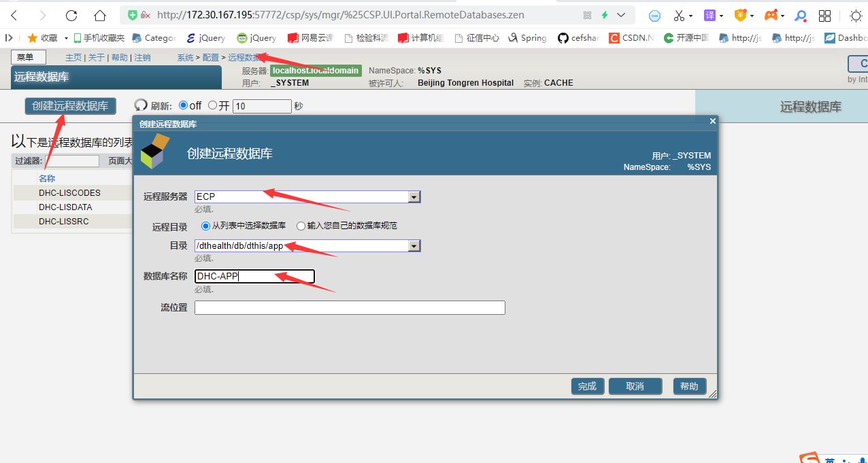Expand the 目录 directory dropdown arrow
The width and height of the screenshot is (868, 463).
[414, 245]
